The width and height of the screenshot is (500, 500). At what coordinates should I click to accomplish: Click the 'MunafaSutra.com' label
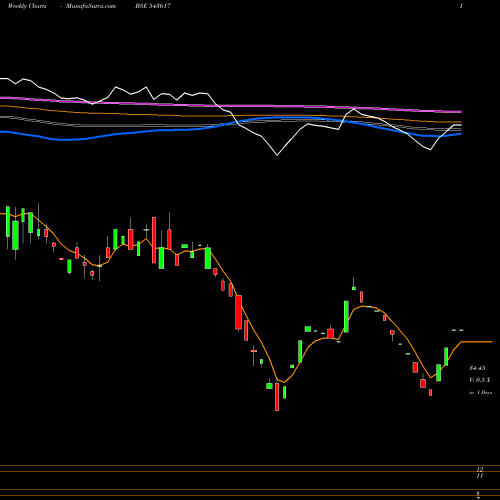click(91, 6)
